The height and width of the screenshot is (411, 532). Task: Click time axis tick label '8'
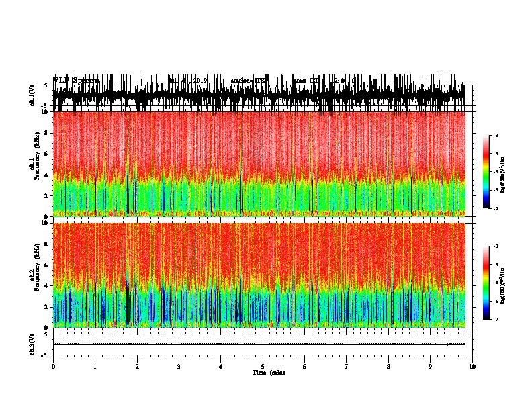388,367
